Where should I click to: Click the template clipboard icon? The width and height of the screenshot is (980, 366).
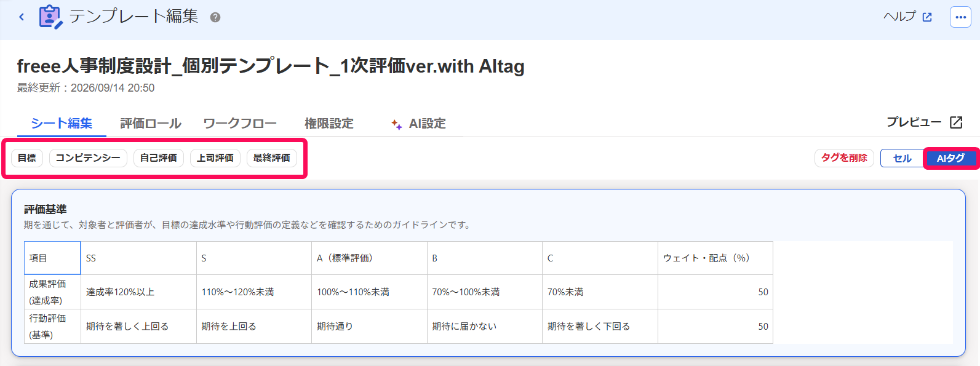tap(50, 17)
